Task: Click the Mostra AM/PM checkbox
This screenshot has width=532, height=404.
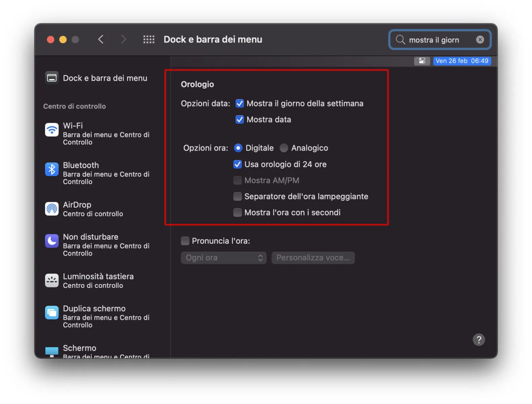Action: coord(237,180)
